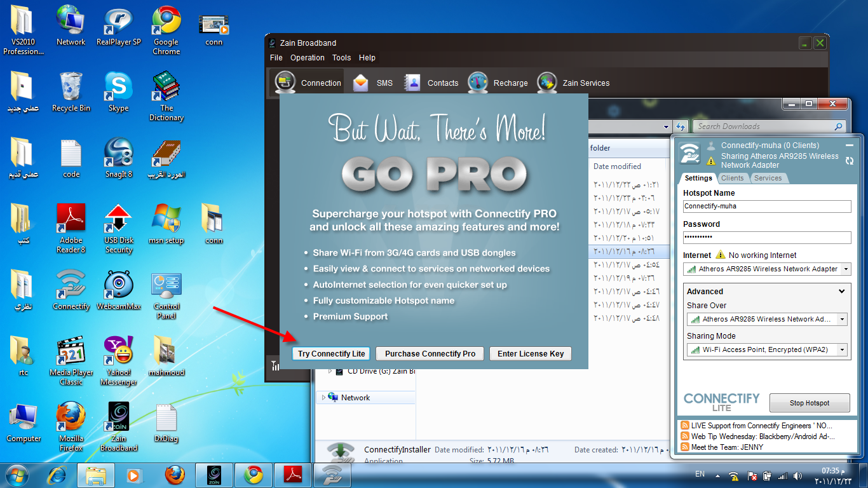Click the Enter License Key button
868x488 pixels.
(531, 354)
